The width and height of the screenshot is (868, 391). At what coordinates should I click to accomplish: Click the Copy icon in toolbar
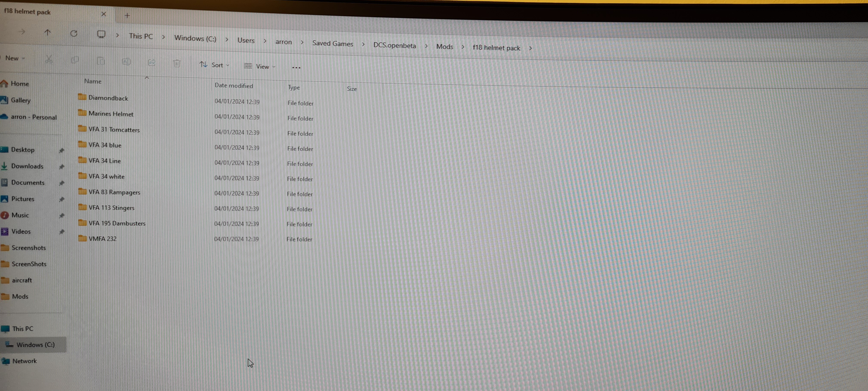(x=75, y=60)
